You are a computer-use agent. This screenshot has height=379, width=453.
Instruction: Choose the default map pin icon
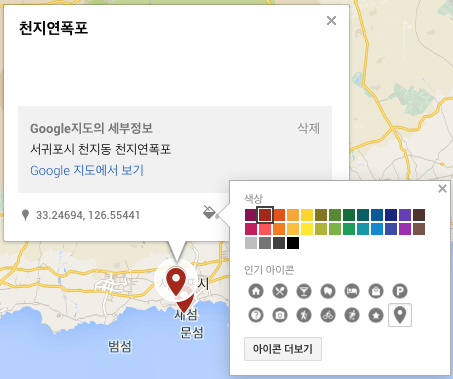(x=400, y=315)
